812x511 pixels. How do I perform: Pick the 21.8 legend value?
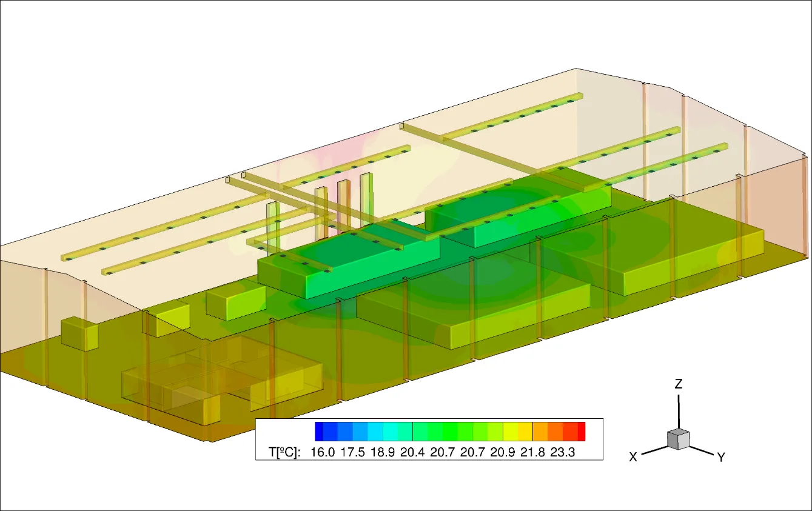pyautogui.click(x=532, y=452)
